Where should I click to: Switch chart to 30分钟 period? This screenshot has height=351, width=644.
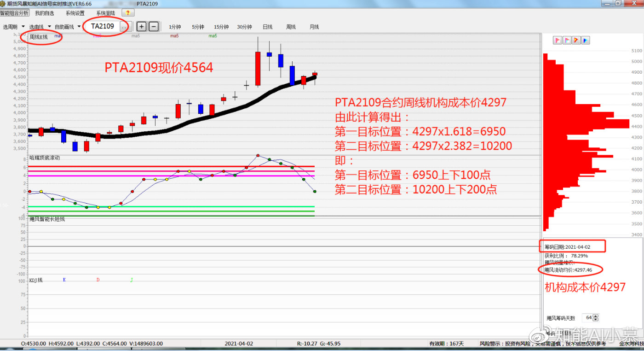coord(244,27)
